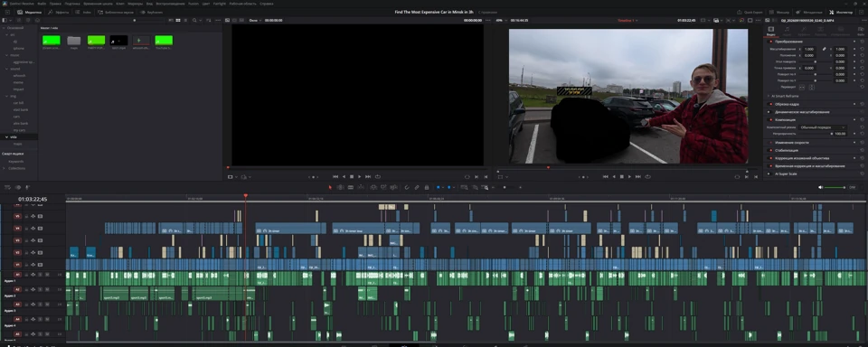Collapse the img bin folder
The width and height of the screenshot is (868, 347).
click(6, 96)
